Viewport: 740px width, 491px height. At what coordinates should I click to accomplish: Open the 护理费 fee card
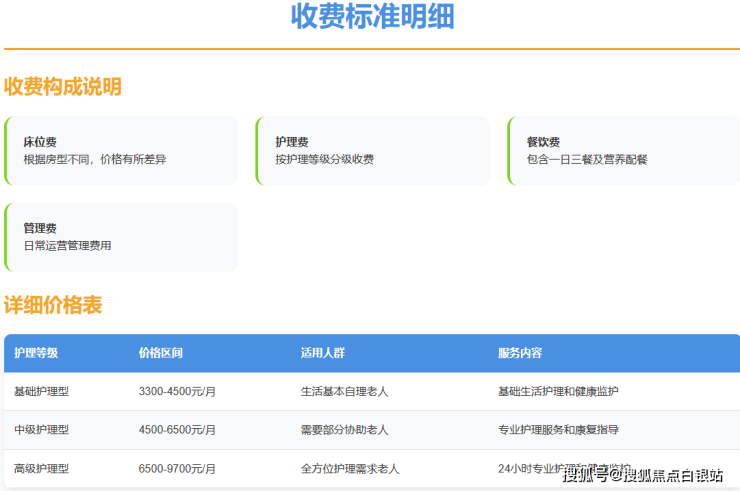372,151
